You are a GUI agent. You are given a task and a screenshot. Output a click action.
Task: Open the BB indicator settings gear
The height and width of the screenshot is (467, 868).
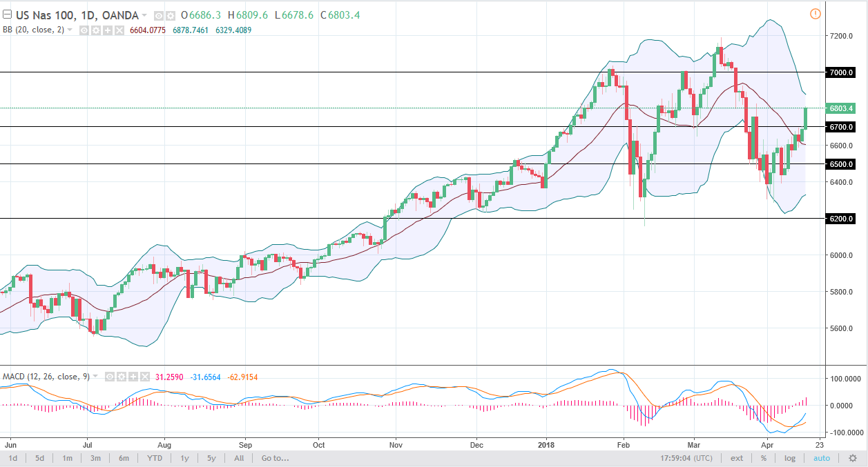[95, 30]
